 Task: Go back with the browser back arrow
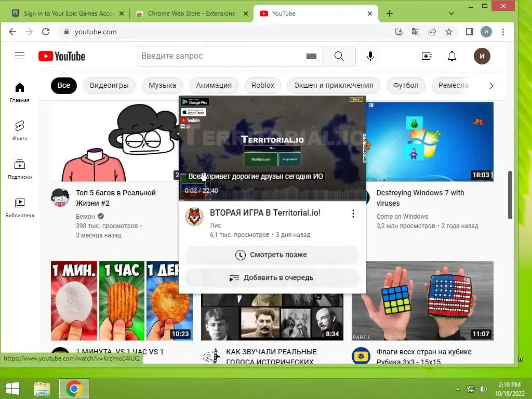pos(12,32)
